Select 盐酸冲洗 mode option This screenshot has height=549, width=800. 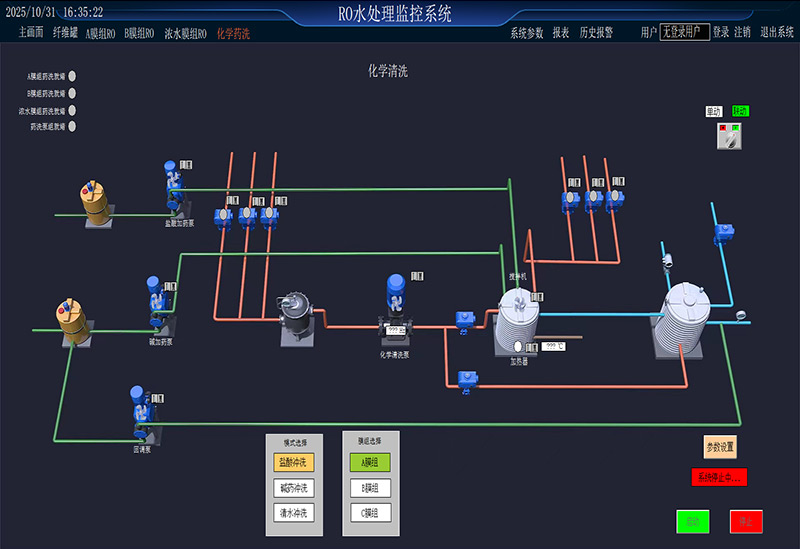point(294,462)
